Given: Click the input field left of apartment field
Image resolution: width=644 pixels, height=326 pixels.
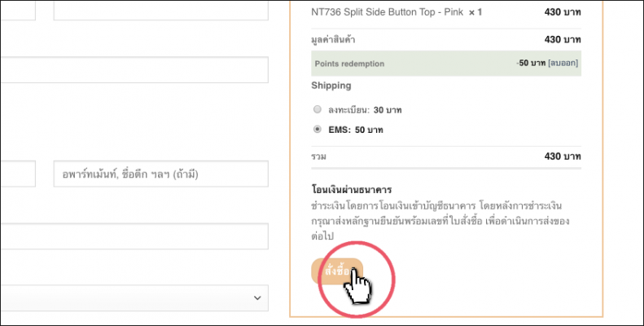Looking at the screenshot, I should (x=16, y=174).
